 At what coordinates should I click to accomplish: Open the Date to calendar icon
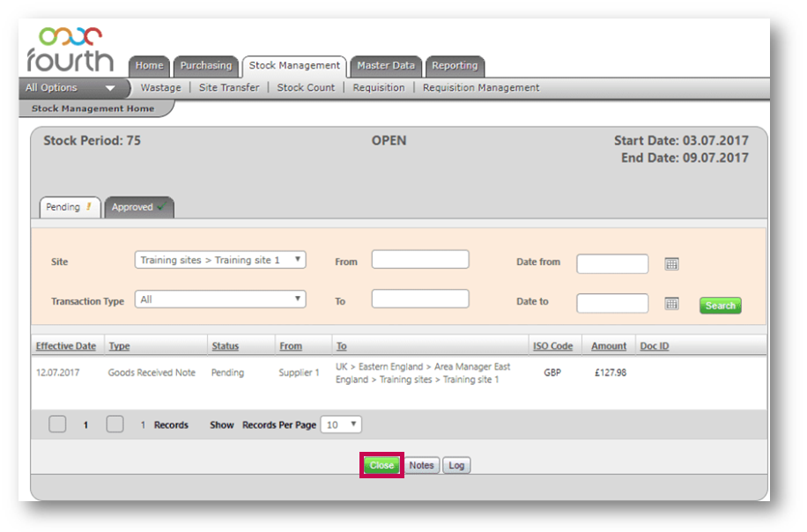pyautogui.click(x=671, y=303)
